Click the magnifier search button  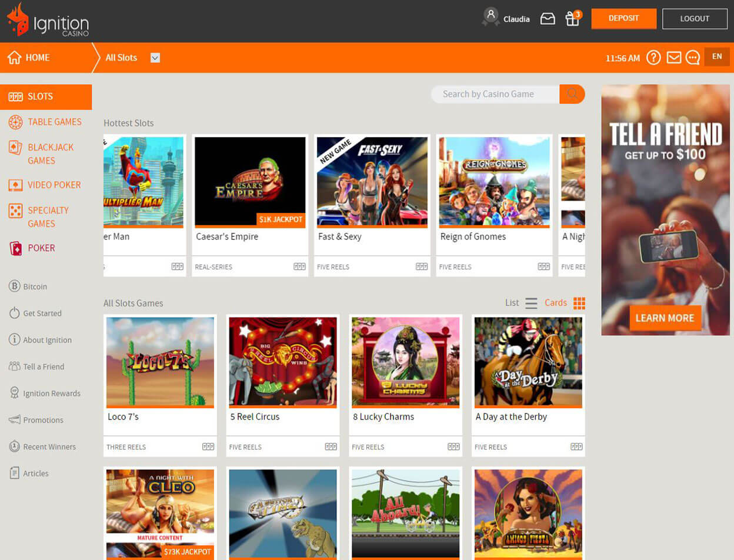coord(572,94)
